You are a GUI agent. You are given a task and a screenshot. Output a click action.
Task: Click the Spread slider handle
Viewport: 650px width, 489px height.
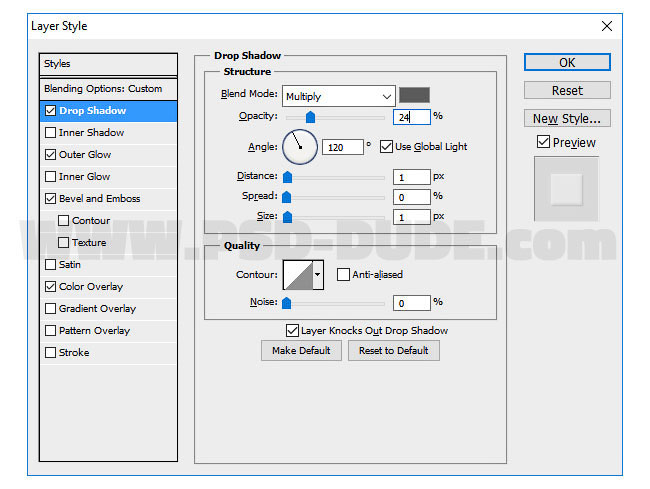coord(286,197)
